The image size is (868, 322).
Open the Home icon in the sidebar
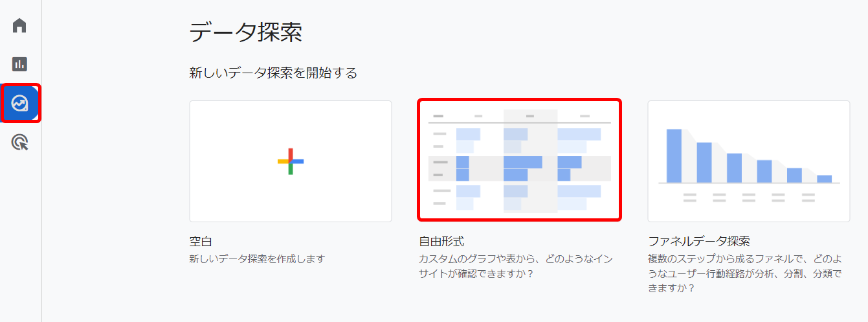[19, 26]
